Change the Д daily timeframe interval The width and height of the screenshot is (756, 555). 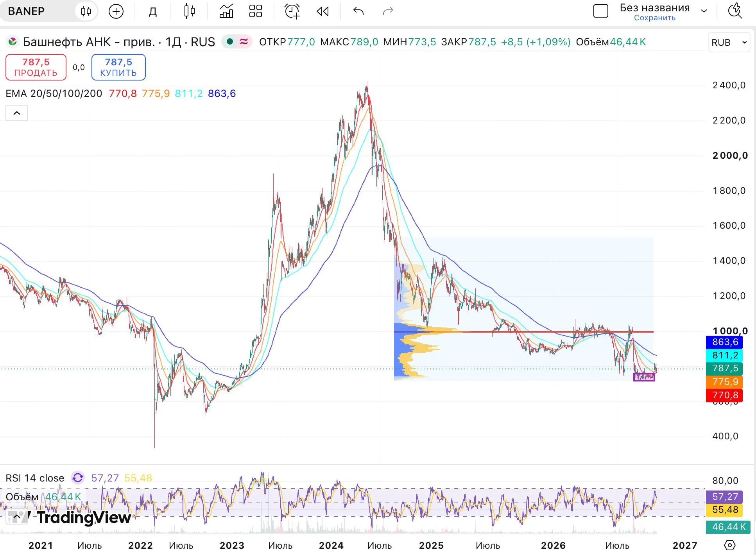(153, 11)
